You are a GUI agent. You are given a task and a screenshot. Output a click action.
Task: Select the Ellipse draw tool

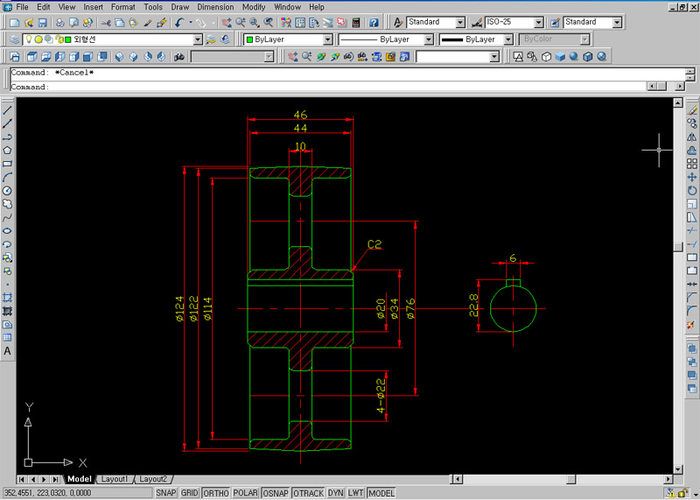[x=7, y=231]
